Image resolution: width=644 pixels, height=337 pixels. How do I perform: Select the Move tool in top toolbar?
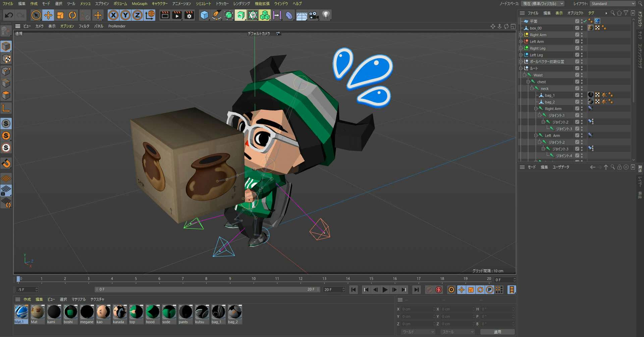pyautogui.click(x=48, y=15)
